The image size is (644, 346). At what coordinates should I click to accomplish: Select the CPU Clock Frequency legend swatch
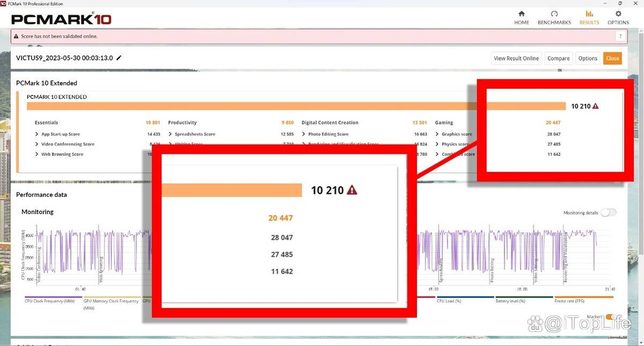click(53, 297)
